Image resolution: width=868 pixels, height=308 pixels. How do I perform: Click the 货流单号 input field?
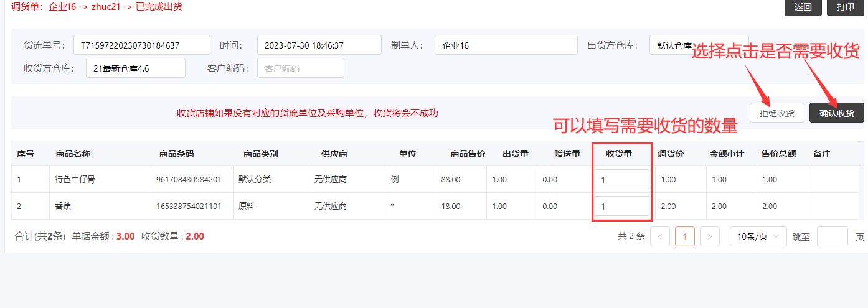coord(141,45)
